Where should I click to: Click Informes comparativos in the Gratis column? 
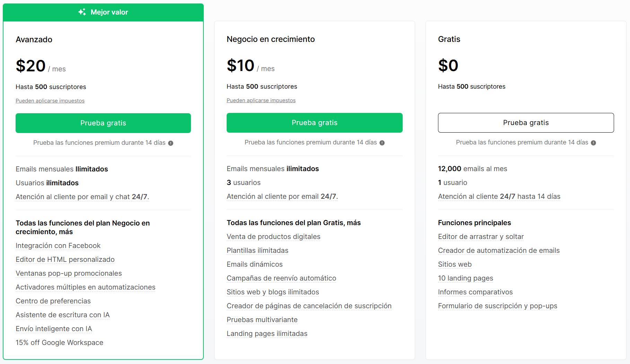475,292
